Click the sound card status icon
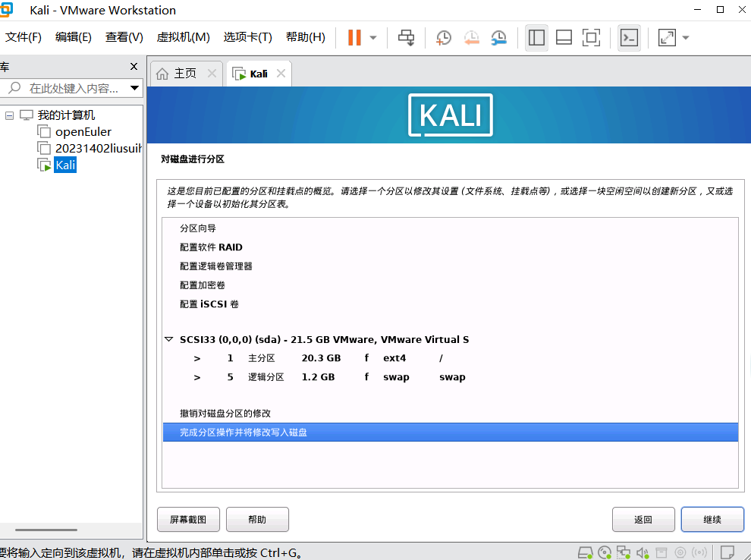751x560 pixels. tap(643, 553)
